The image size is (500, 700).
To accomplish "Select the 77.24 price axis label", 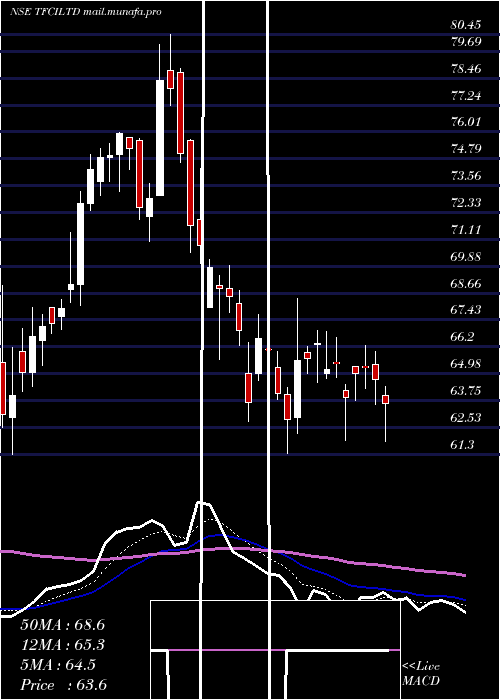I will coord(466,96).
